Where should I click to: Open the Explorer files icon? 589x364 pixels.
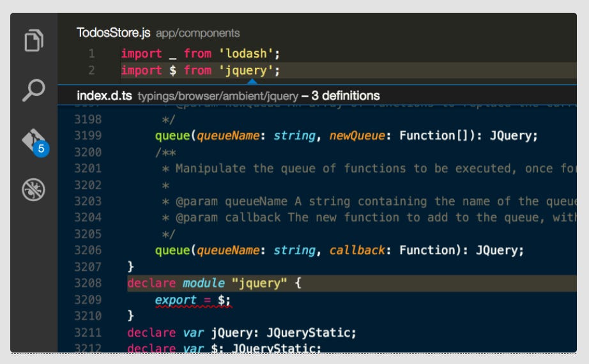click(34, 40)
